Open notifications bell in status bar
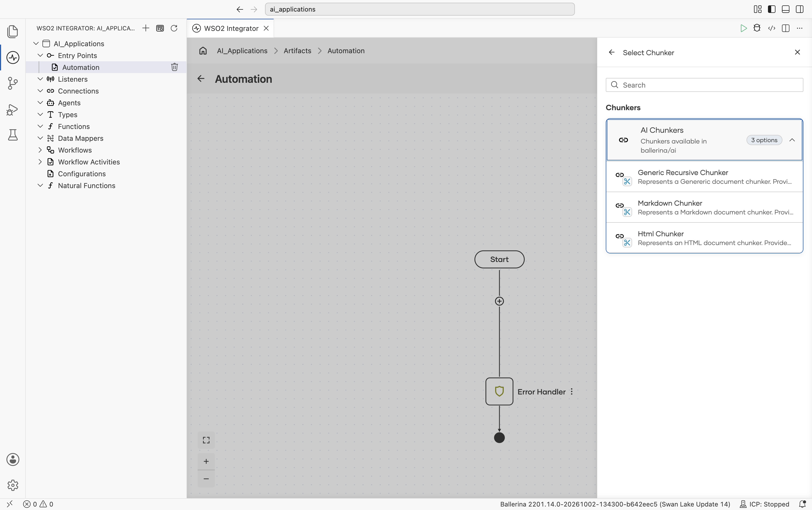 pyautogui.click(x=803, y=504)
